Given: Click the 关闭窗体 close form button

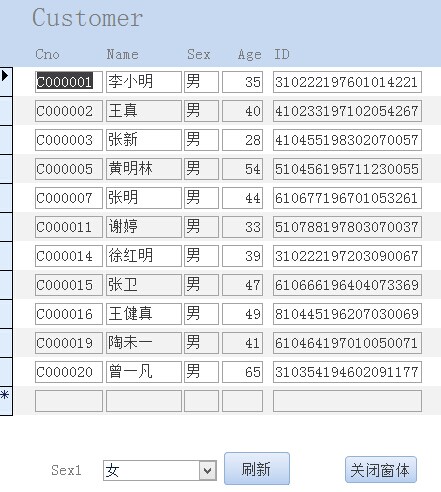Looking at the screenshot, I should (381, 470).
